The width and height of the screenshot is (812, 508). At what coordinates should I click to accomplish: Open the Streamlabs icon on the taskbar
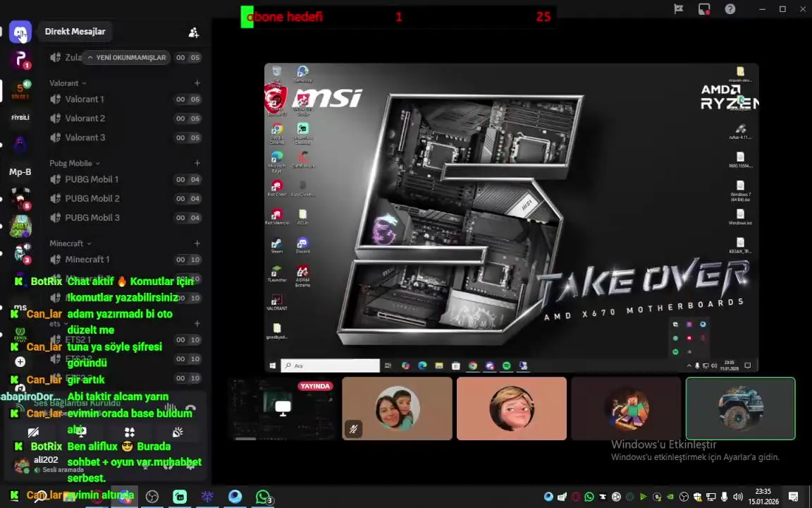[180, 497]
